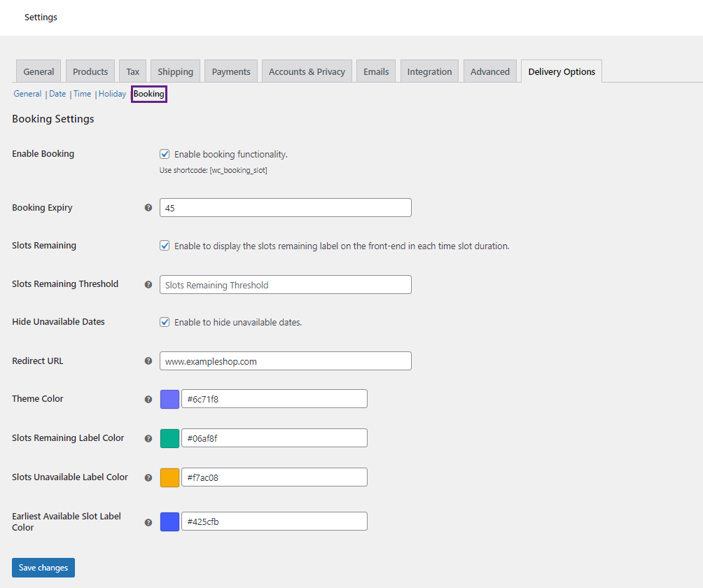Click the hex field showing #06af8f

(274, 438)
